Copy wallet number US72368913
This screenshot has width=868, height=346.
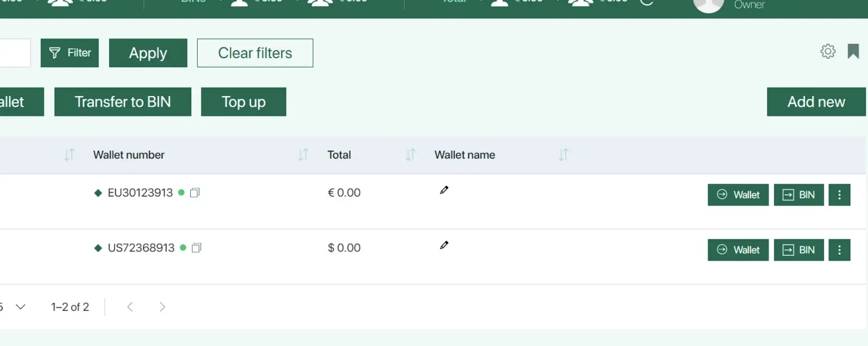click(x=197, y=248)
